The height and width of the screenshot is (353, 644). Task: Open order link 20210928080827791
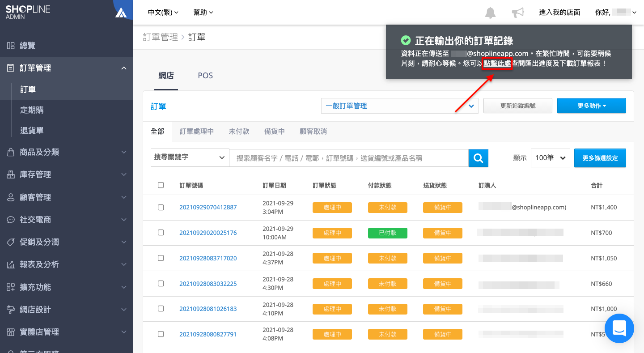point(208,334)
